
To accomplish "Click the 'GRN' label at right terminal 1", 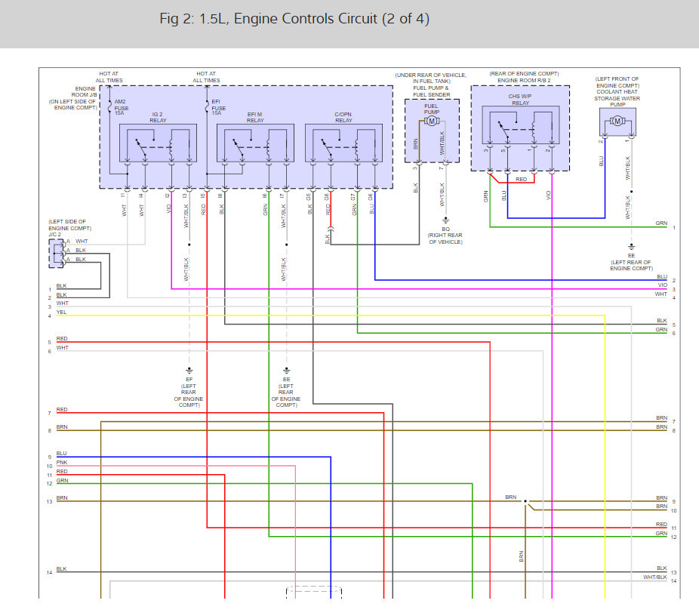I will coord(661,223).
